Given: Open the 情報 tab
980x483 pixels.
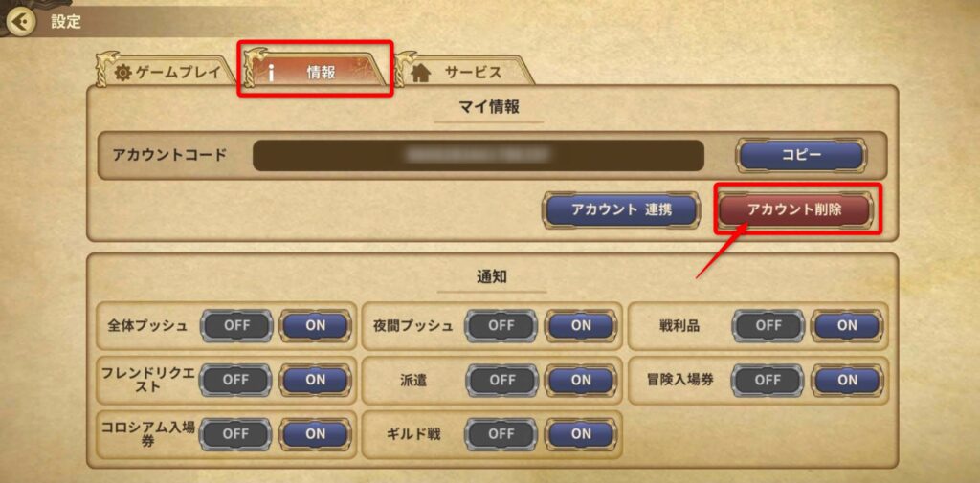Looking at the screenshot, I should coord(316,69).
